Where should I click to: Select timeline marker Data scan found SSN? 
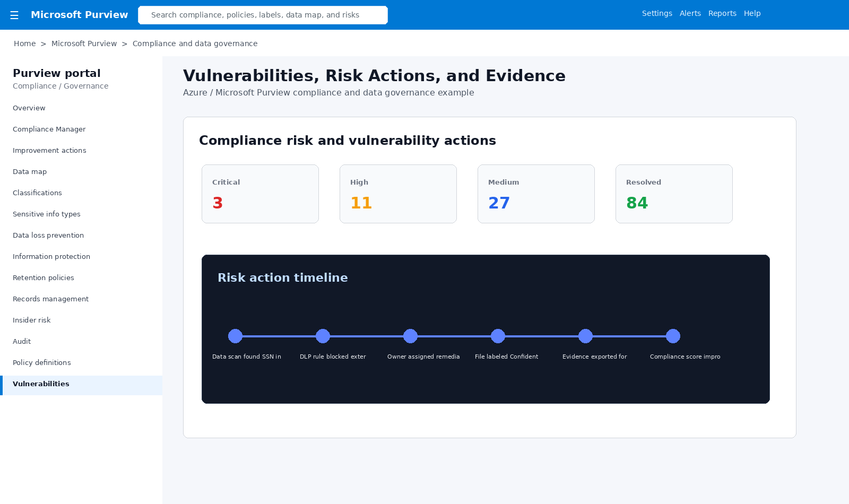coord(235,336)
